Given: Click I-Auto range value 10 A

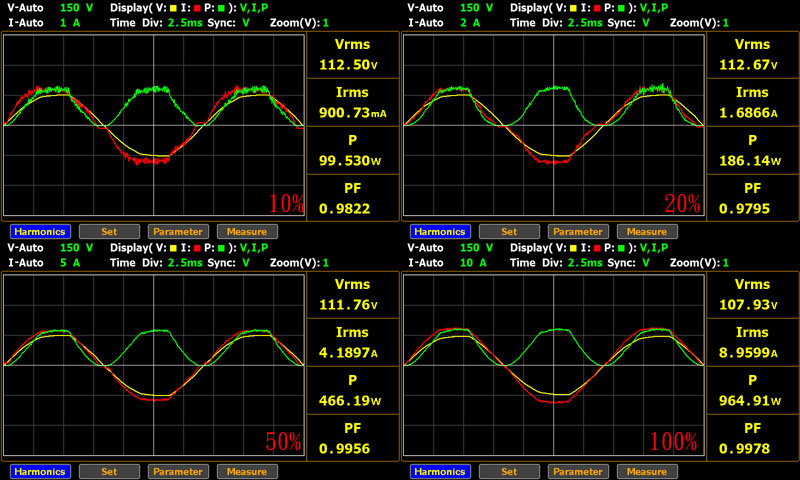Looking at the screenshot, I should point(473,263).
